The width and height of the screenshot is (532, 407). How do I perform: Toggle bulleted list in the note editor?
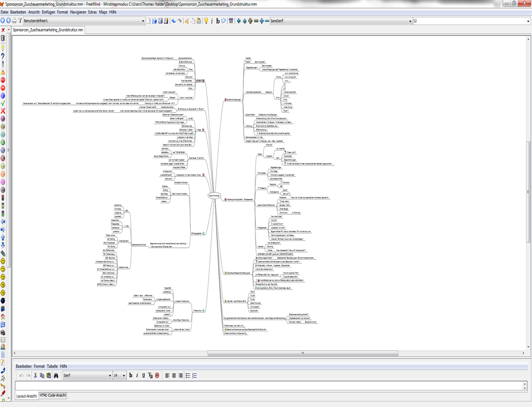click(x=188, y=375)
